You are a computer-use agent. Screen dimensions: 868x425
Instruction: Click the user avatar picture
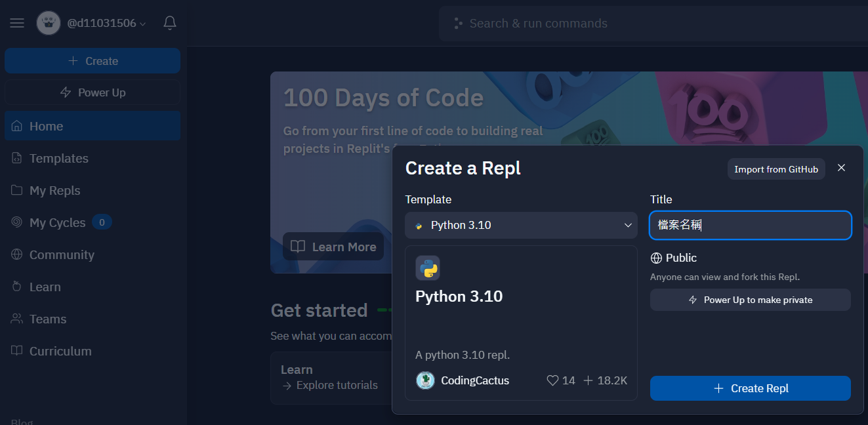(49, 23)
